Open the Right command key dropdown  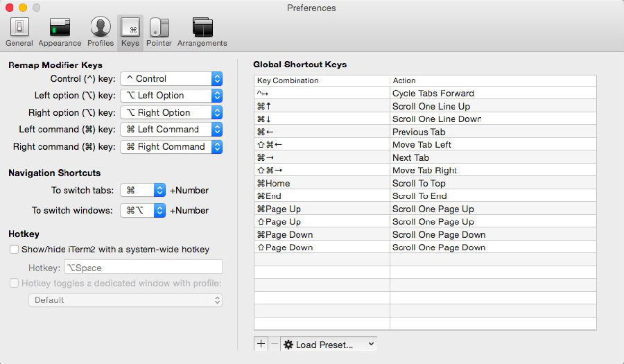click(x=171, y=147)
